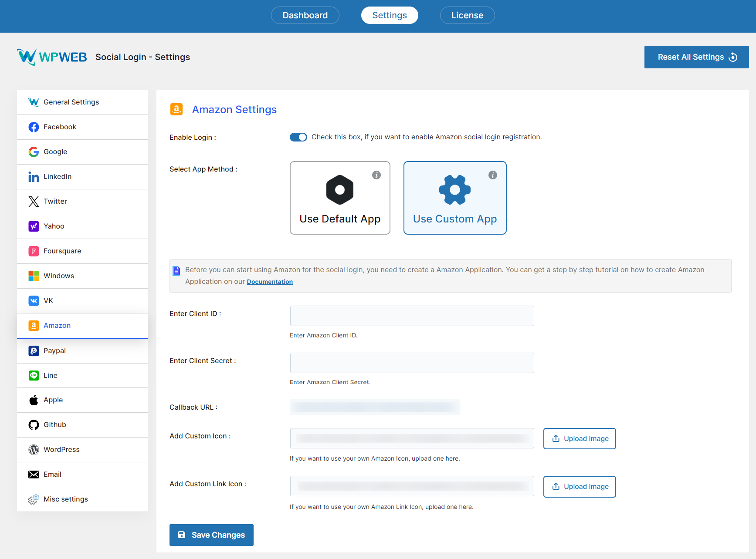Screen dimensions: 756x559
Task: Open Github login settings
Action: (55, 424)
